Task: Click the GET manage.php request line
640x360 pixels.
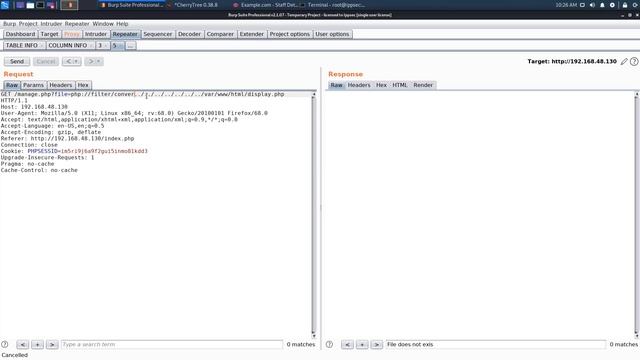Action: (142, 94)
